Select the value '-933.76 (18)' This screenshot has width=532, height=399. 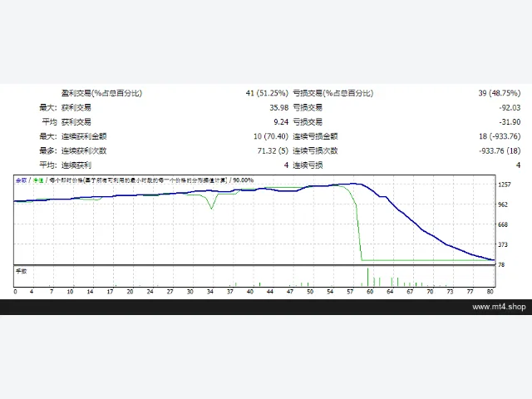pos(500,150)
